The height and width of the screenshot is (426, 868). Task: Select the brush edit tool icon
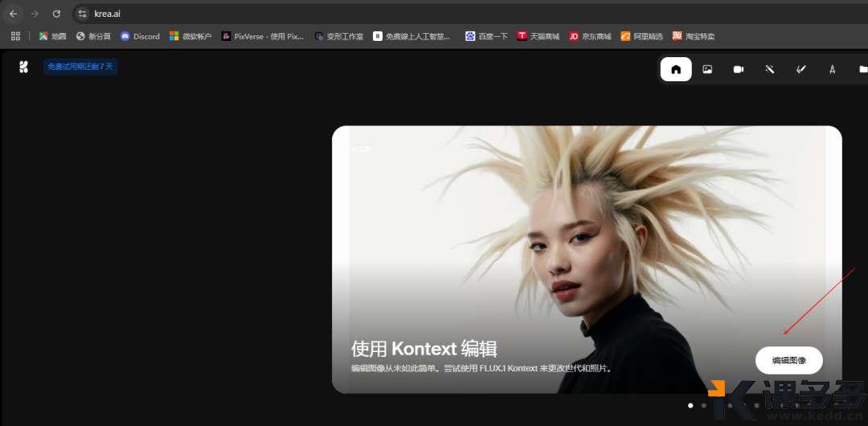pos(800,69)
